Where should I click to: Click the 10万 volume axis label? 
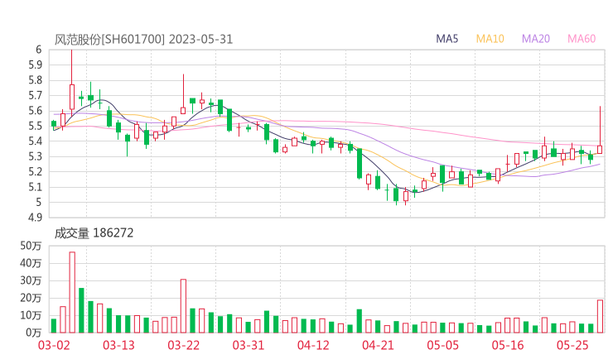click(31, 315)
